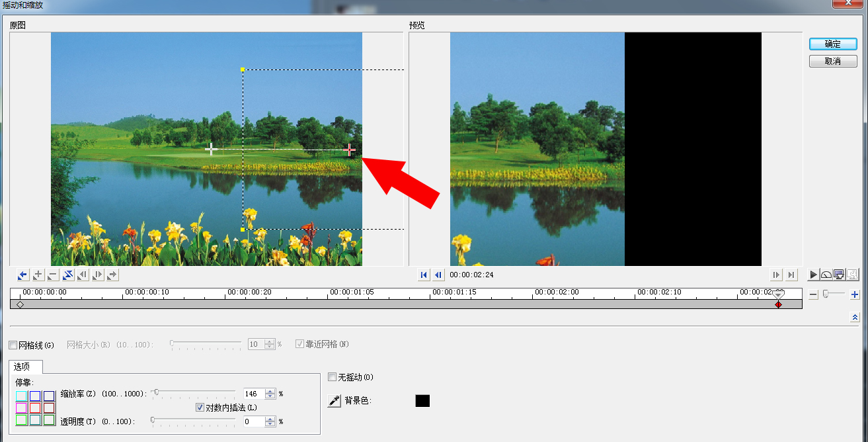Go to previous keyframe blue arrow icon

tap(23, 275)
